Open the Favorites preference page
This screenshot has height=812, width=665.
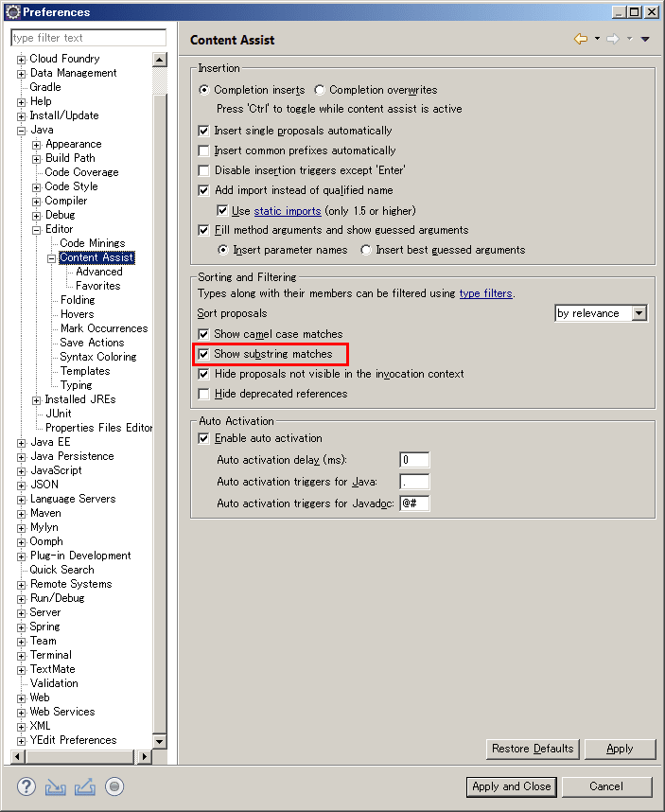pos(97,286)
